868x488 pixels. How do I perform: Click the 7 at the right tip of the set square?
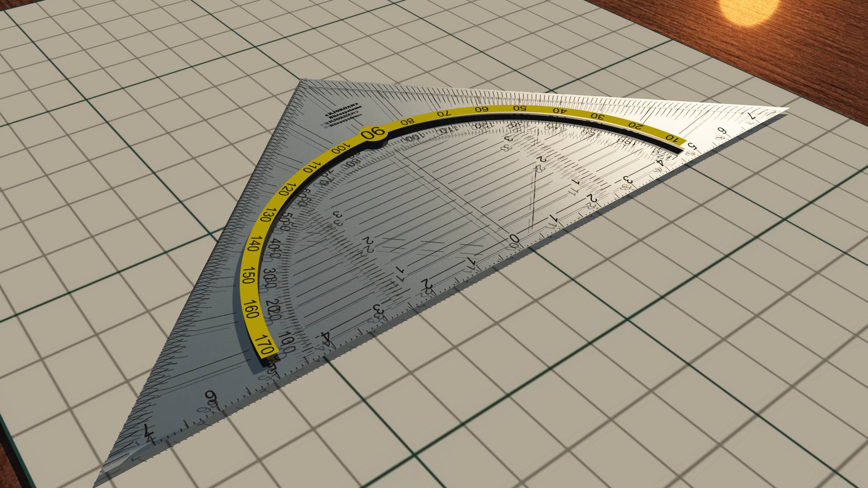752,117
